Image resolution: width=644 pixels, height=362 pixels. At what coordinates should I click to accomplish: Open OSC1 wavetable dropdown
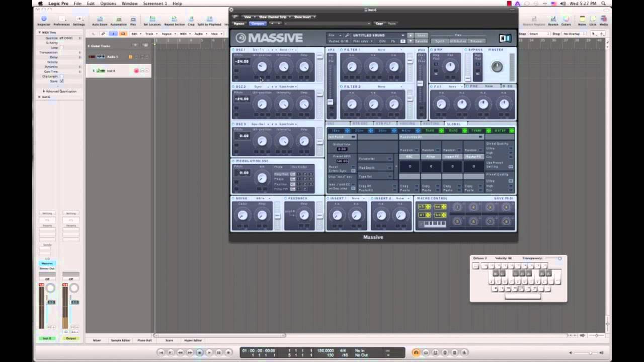click(x=260, y=50)
